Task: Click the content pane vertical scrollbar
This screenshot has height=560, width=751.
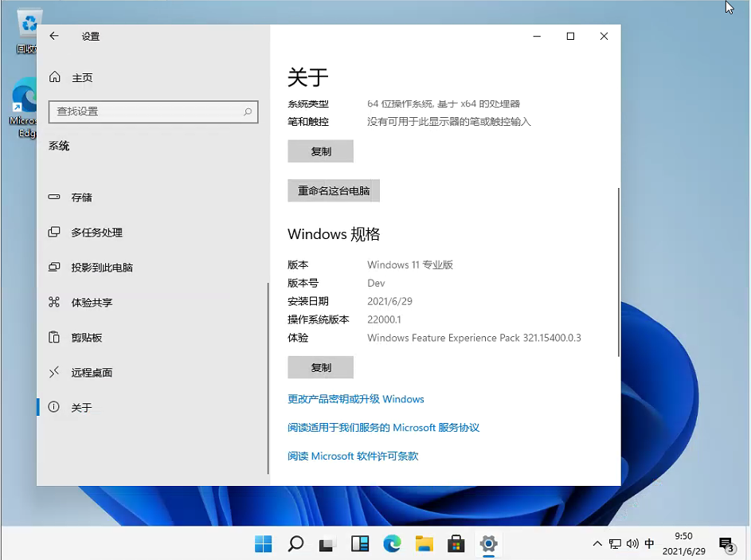Action: tap(618, 271)
